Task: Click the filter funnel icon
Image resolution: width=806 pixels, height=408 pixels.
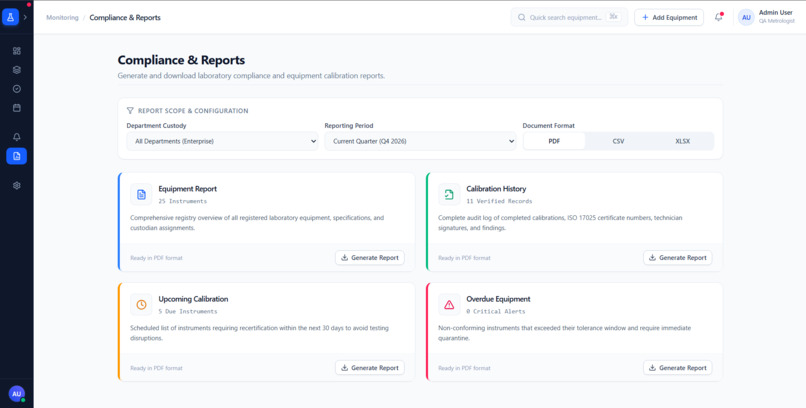Action: click(x=131, y=110)
